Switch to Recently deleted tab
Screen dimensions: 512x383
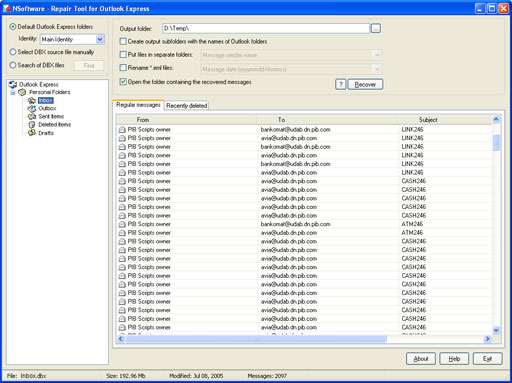(x=187, y=105)
